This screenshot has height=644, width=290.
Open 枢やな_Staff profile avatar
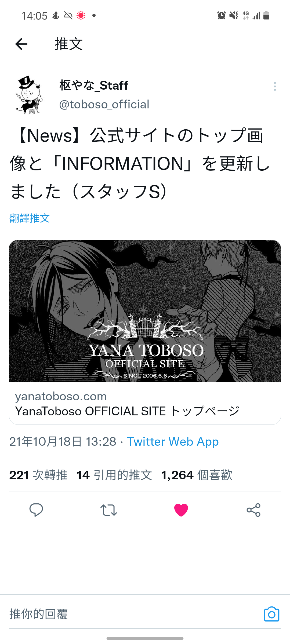click(x=29, y=94)
